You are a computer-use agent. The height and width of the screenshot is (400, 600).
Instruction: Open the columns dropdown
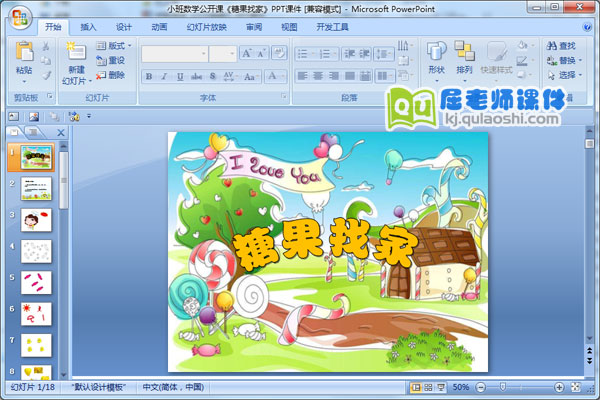(x=385, y=76)
